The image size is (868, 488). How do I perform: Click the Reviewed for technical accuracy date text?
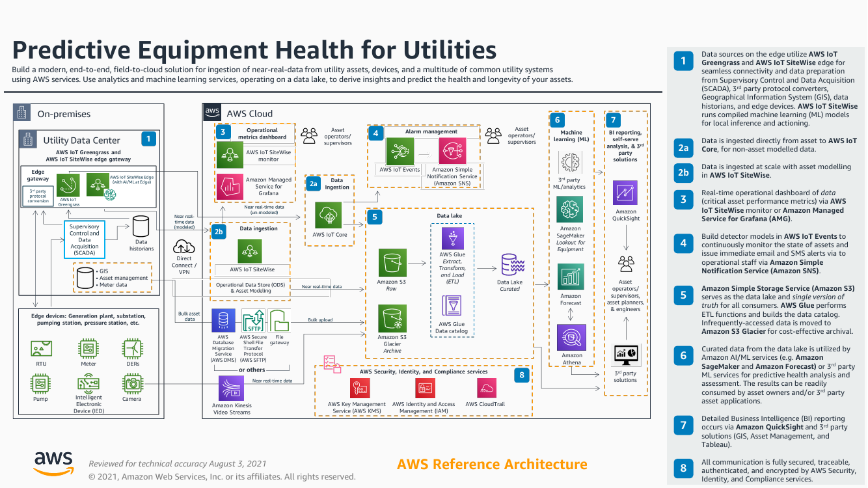(x=178, y=464)
